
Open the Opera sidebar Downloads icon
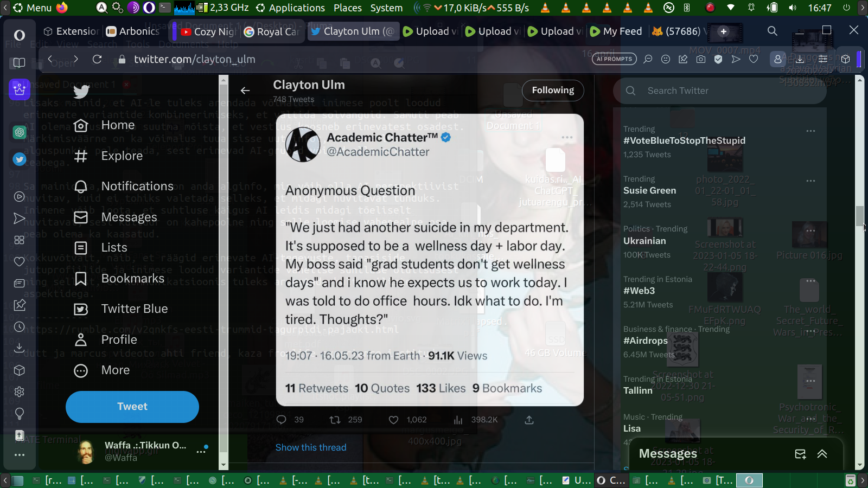click(x=20, y=348)
